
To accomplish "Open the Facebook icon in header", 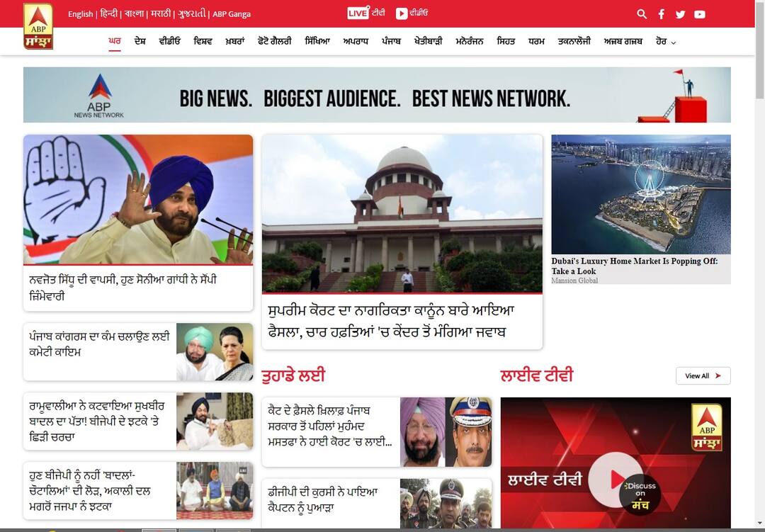I will pyautogui.click(x=661, y=14).
